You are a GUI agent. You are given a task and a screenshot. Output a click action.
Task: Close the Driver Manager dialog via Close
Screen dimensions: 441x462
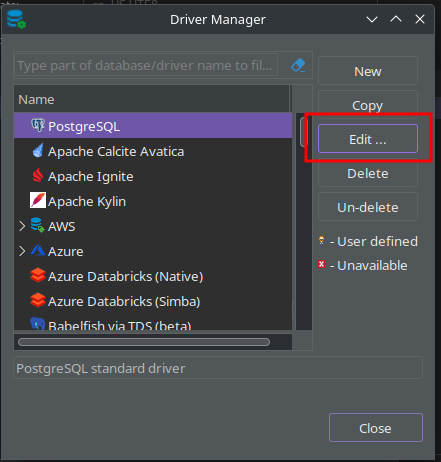pyautogui.click(x=376, y=428)
